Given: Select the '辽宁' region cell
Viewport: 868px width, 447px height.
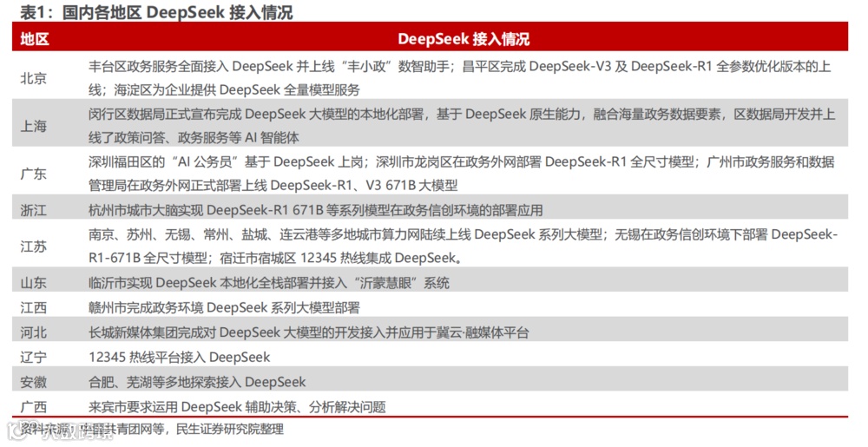Looking at the screenshot, I should (x=34, y=358).
